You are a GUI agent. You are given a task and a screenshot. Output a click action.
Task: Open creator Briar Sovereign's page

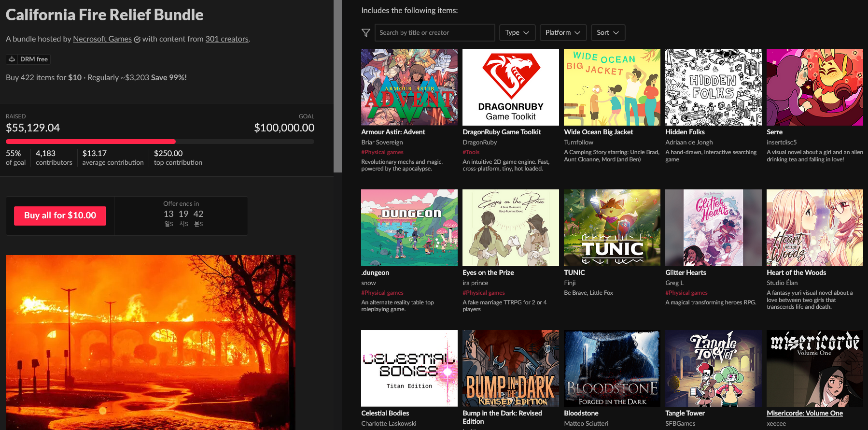[382, 143]
